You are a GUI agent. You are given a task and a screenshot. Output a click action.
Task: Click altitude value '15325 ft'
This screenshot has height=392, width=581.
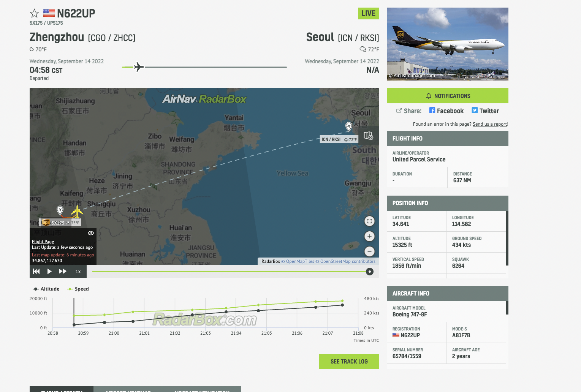pos(402,245)
